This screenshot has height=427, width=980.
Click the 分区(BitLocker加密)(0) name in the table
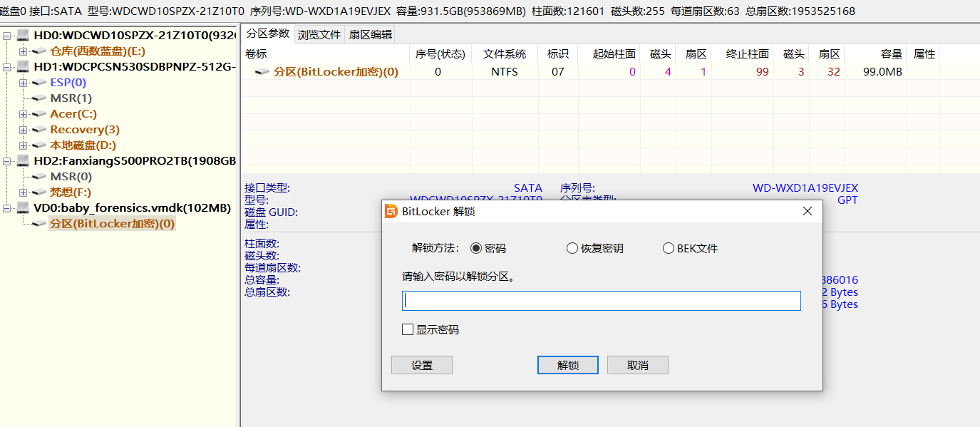click(336, 71)
